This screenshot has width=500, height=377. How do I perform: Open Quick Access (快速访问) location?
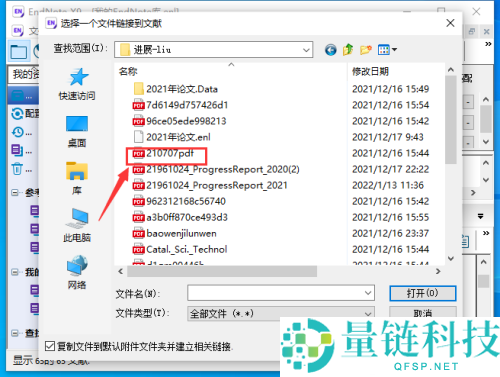[x=77, y=84]
